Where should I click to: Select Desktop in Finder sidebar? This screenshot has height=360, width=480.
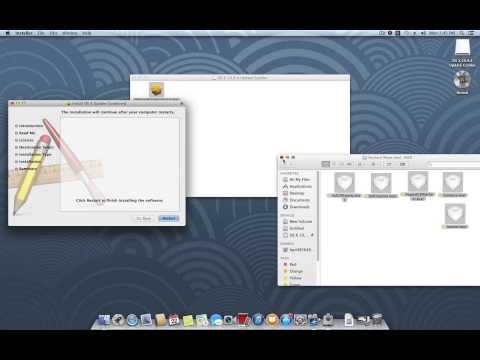pos(293,193)
